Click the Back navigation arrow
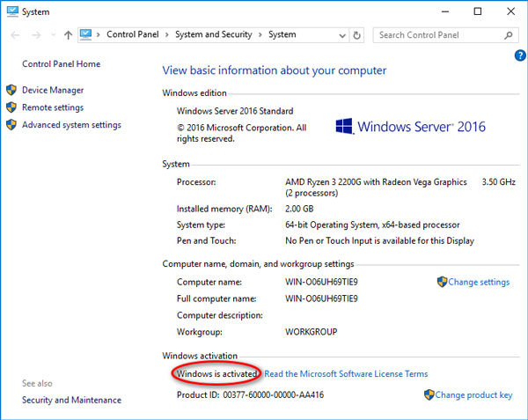 click(13, 35)
